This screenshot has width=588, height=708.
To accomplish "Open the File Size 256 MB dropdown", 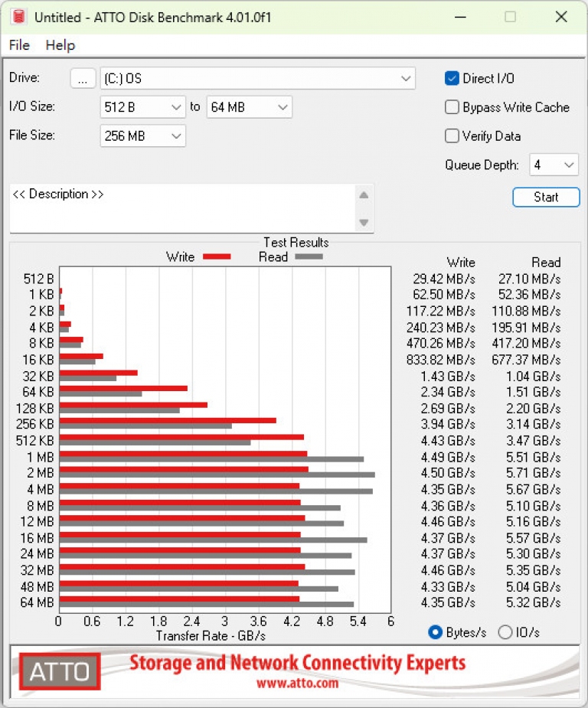I will 142,136.
